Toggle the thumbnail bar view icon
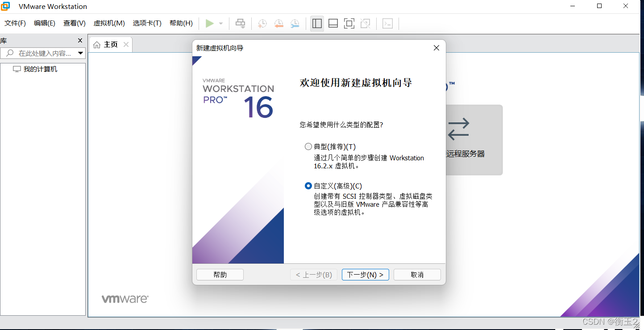644x330 pixels. [333, 24]
